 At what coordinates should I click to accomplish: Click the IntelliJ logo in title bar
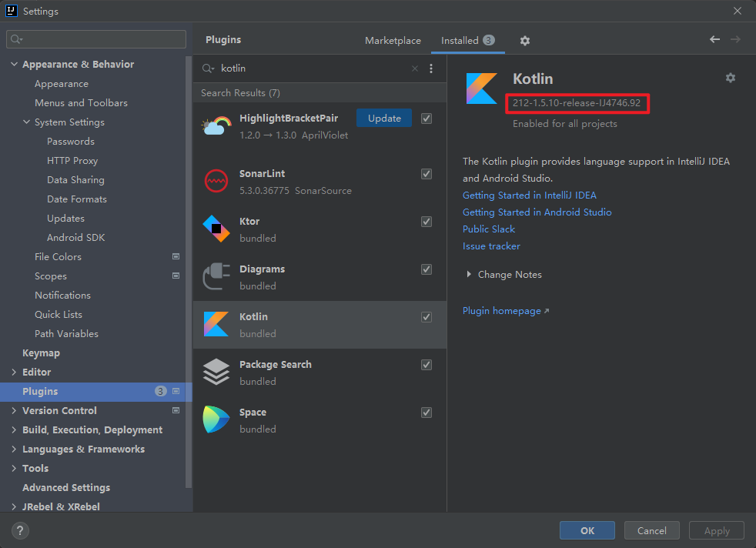click(x=11, y=11)
